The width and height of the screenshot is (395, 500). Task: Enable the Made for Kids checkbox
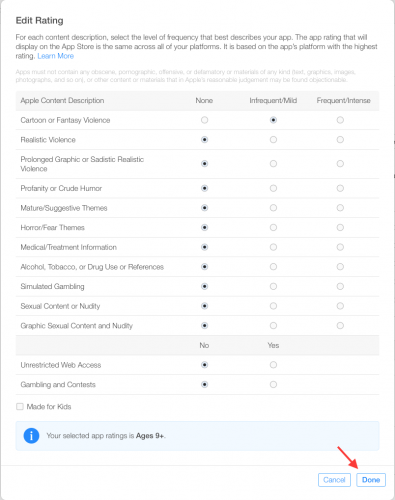[20, 407]
